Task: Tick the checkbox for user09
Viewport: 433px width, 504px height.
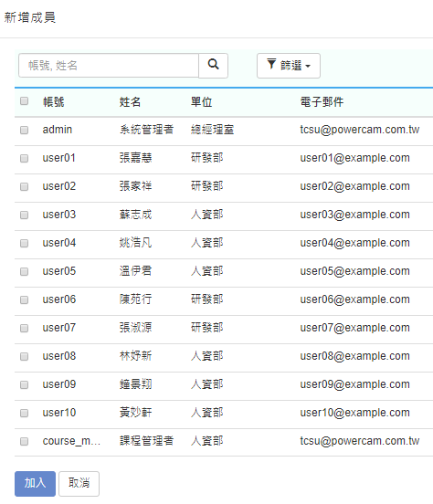Action: tap(24, 384)
